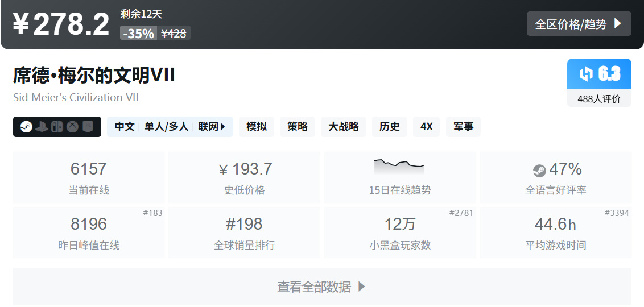Screen dimensions: 644x307
Task: Open the 4X genre tag
Action: pyautogui.click(x=426, y=127)
